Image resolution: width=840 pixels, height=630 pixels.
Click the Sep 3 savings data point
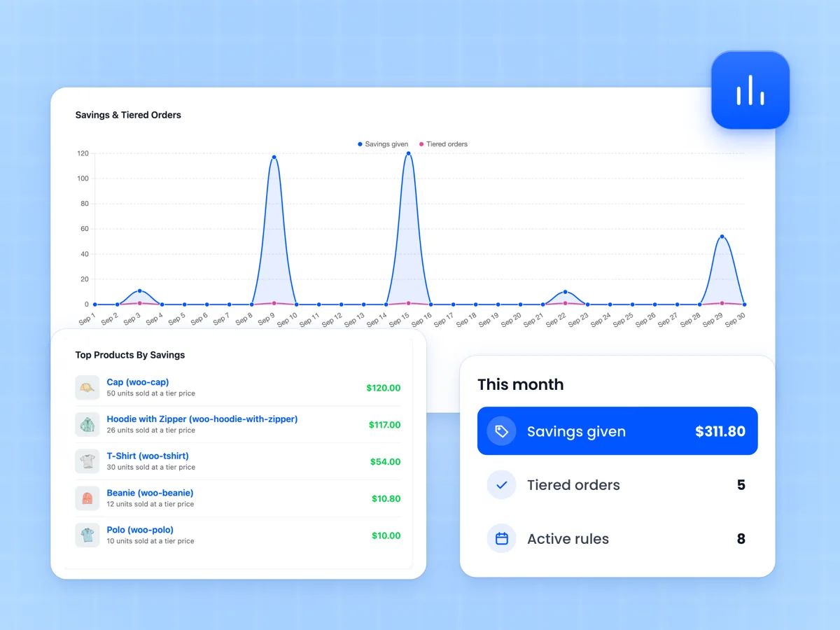[139, 290]
